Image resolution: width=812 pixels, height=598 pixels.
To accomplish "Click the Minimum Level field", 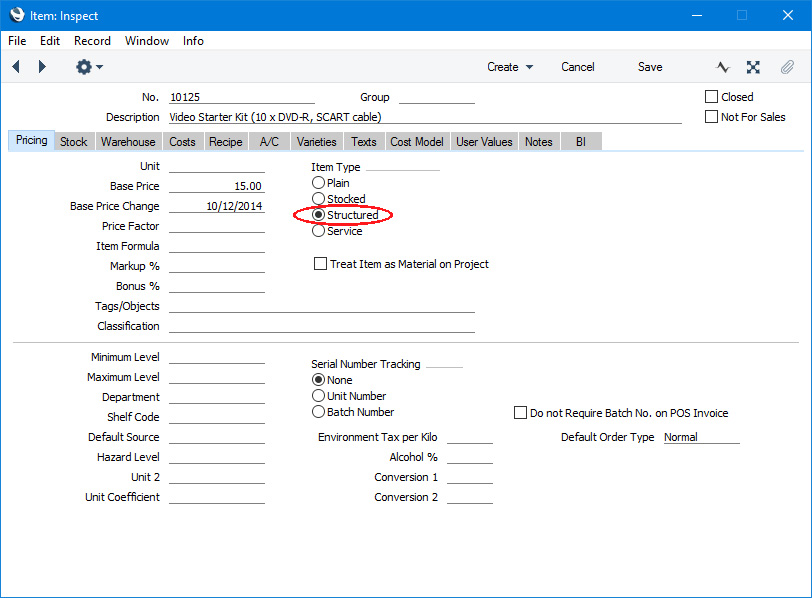I will pos(217,357).
